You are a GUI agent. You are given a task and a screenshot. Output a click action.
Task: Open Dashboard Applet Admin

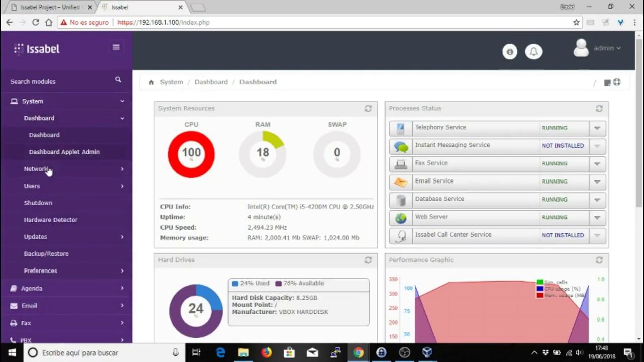(x=64, y=152)
